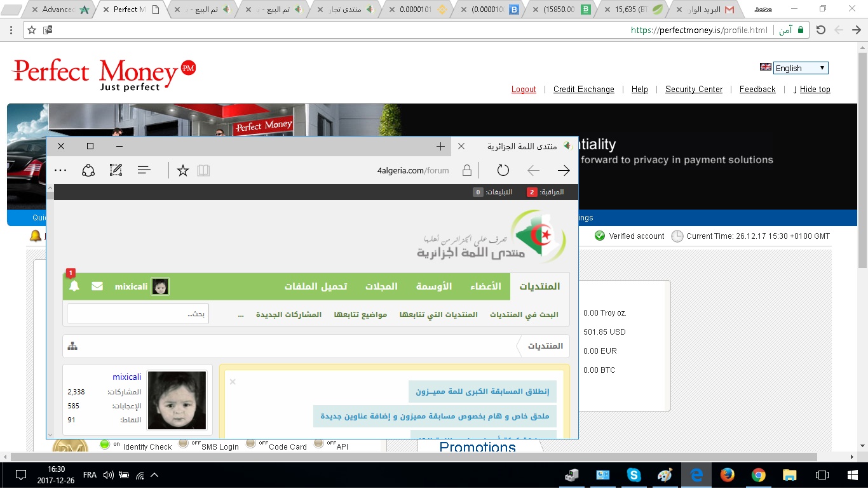Toggle the Identity Check indicator
Screen dimensions: 868x489
point(105,445)
